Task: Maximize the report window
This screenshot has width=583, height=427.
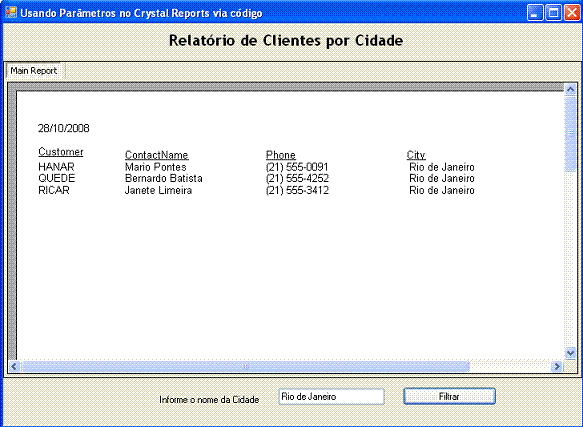Action: click(553, 13)
